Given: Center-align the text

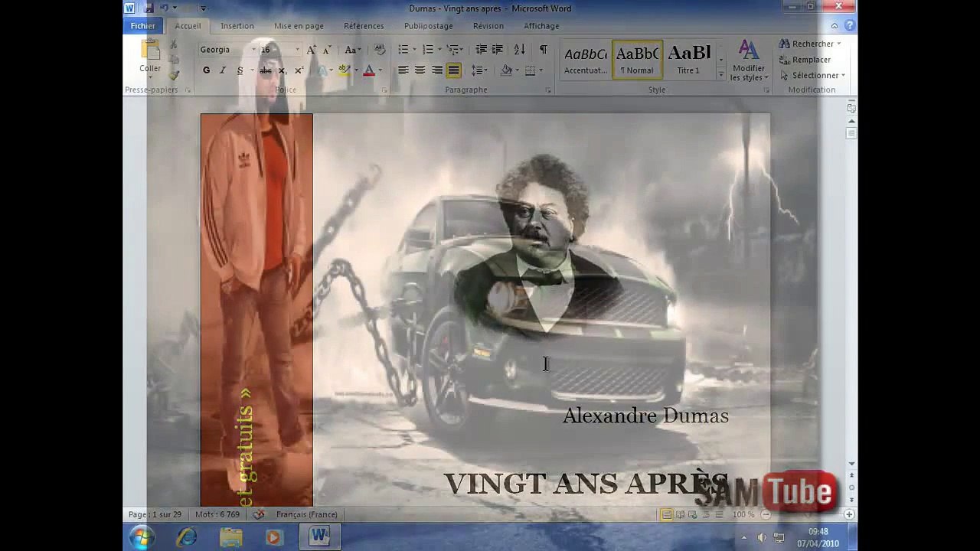Looking at the screenshot, I should (x=420, y=70).
